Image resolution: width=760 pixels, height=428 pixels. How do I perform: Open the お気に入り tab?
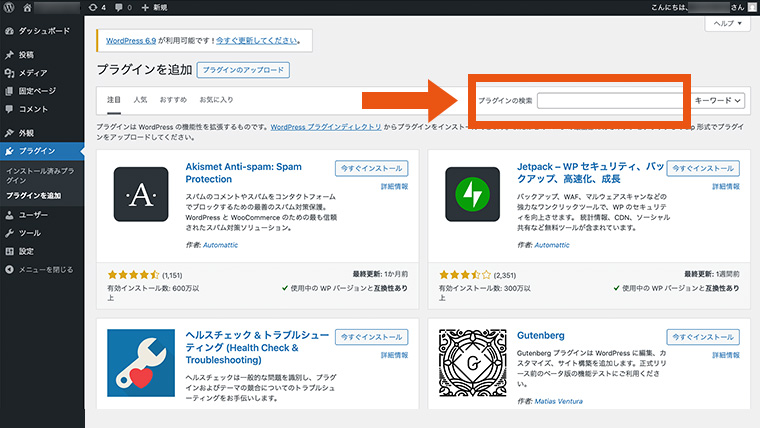pos(216,100)
